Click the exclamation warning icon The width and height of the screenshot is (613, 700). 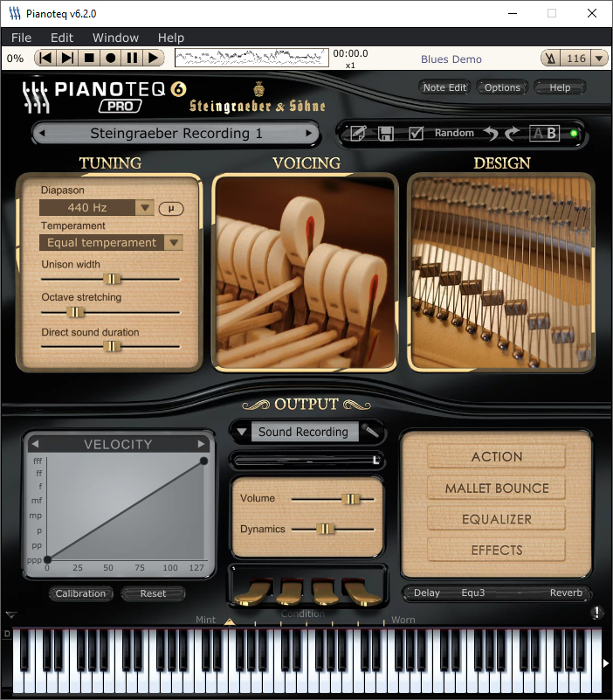[x=597, y=613]
